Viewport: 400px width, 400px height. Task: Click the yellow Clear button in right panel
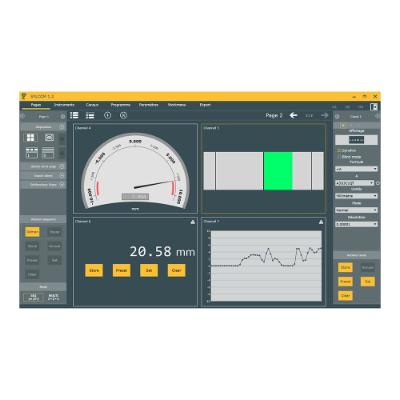click(345, 296)
